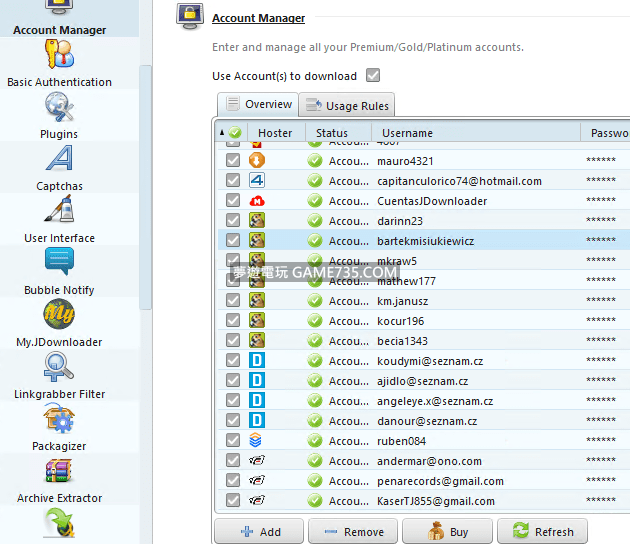Toggle checkbox for ruben084 account
The image size is (630, 544).
pos(233,441)
